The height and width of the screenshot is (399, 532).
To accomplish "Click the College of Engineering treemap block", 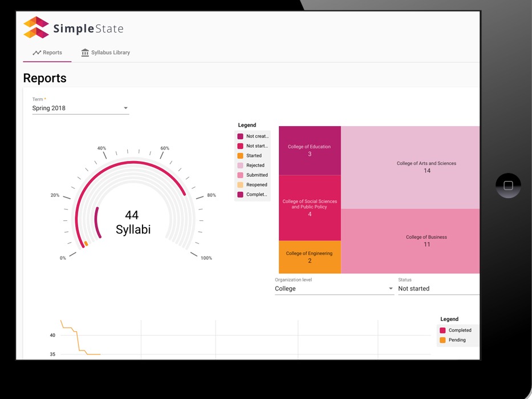I will tap(309, 257).
